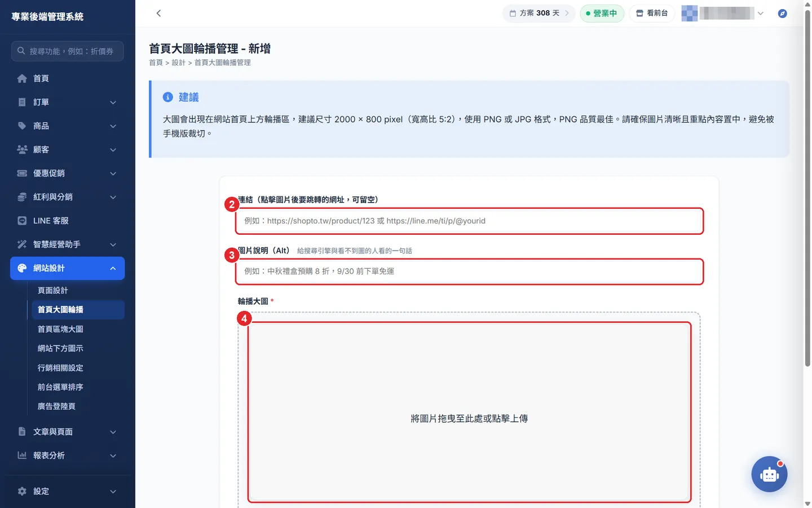Click the LINE 客服 chat icon
The image size is (812, 508).
22,221
